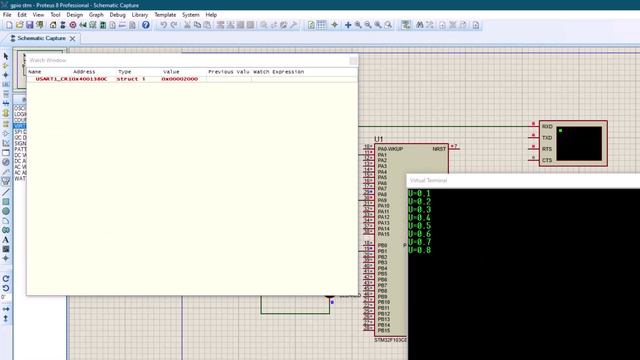Image resolution: width=640 pixels, height=360 pixels.
Task: Open the Template menu
Action: pyautogui.click(x=165, y=15)
